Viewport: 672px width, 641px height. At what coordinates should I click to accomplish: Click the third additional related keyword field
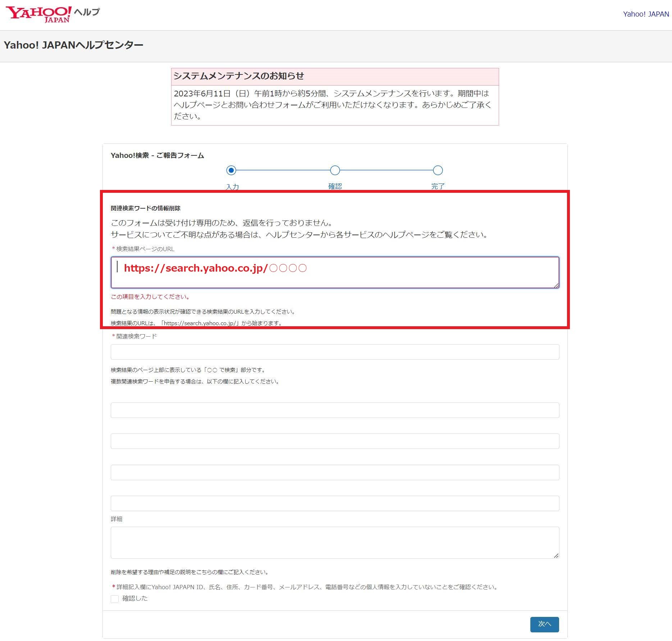tap(335, 472)
